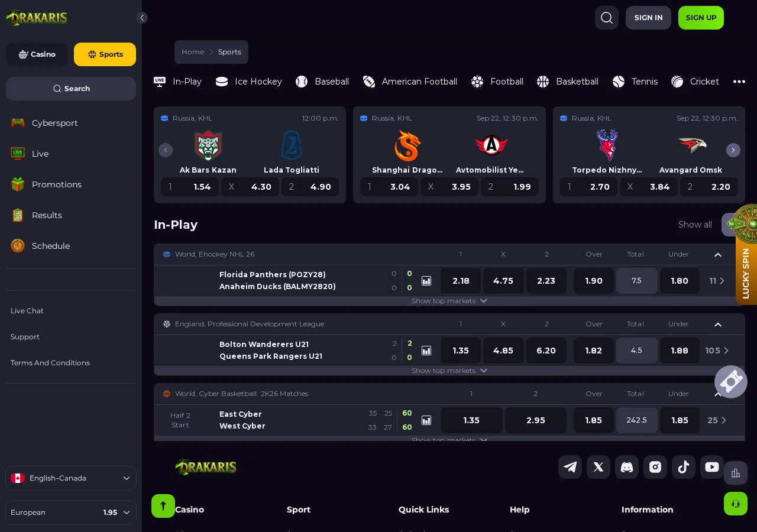Click the back-to-top arrow button

pyautogui.click(x=163, y=506)
